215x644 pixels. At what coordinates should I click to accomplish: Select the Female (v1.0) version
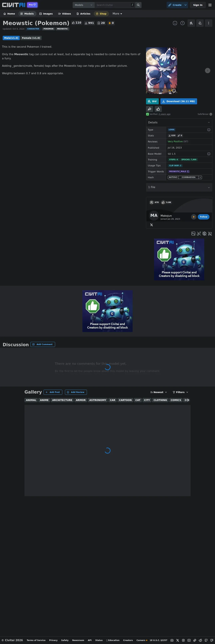(31, 38)
